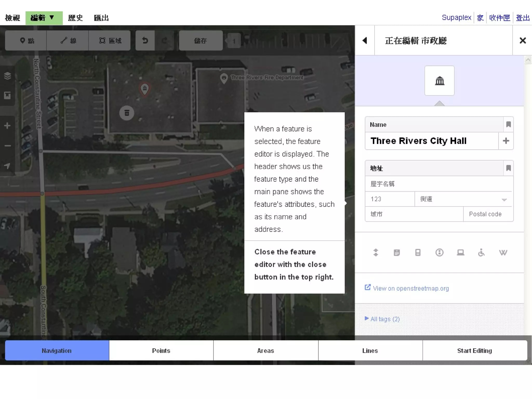Select the Point drawing mode

26,41
